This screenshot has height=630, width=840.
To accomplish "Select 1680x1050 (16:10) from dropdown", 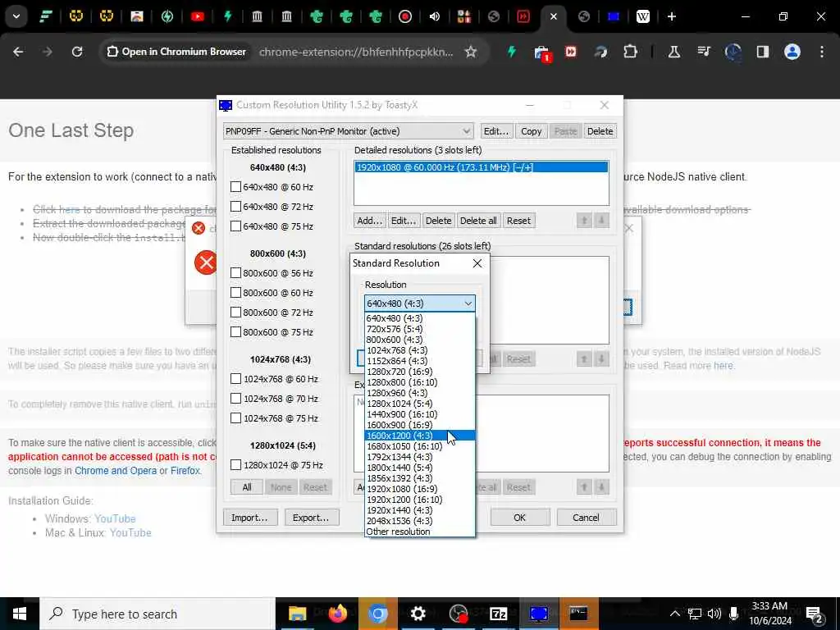I will (x=419, y=446).
